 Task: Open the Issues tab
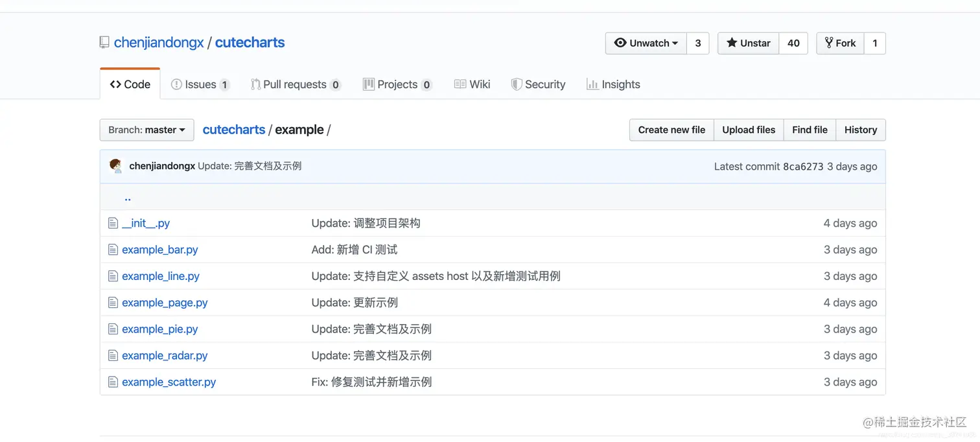pyautogui.click(x=200, y=84)
